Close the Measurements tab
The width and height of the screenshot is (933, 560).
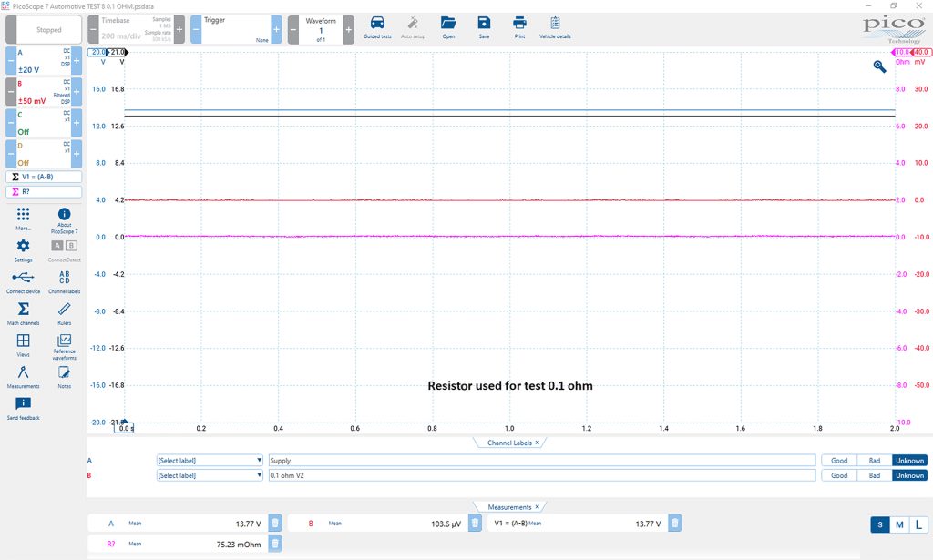(x=538, y=507)
